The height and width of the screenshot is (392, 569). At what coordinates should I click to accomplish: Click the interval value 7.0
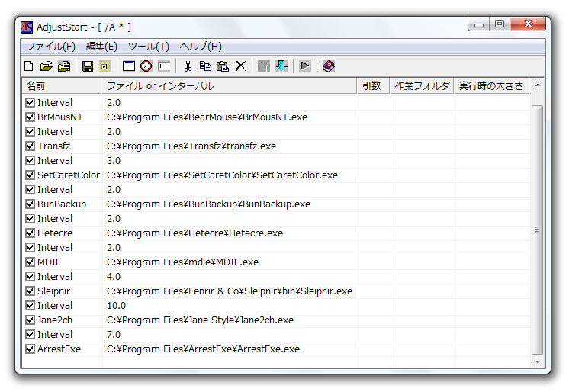tap(114, 335)
